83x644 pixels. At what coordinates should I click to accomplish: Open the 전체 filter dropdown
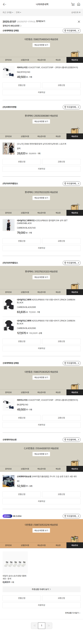pyautogui.click(x=18, y=12)
